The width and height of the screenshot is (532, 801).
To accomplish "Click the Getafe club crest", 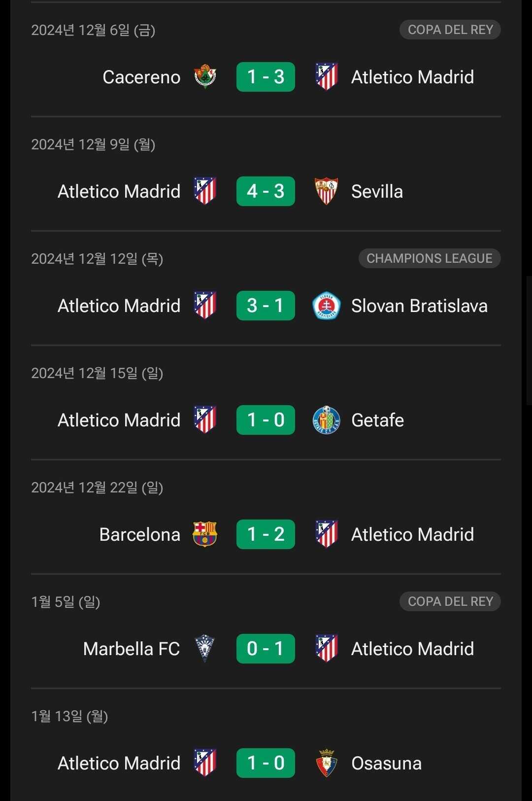I will 326,420.
